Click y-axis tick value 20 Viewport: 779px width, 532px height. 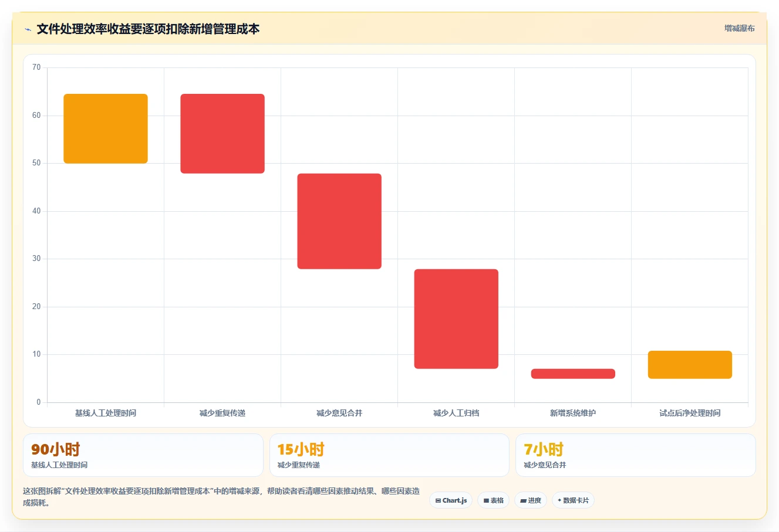point(36,307)
